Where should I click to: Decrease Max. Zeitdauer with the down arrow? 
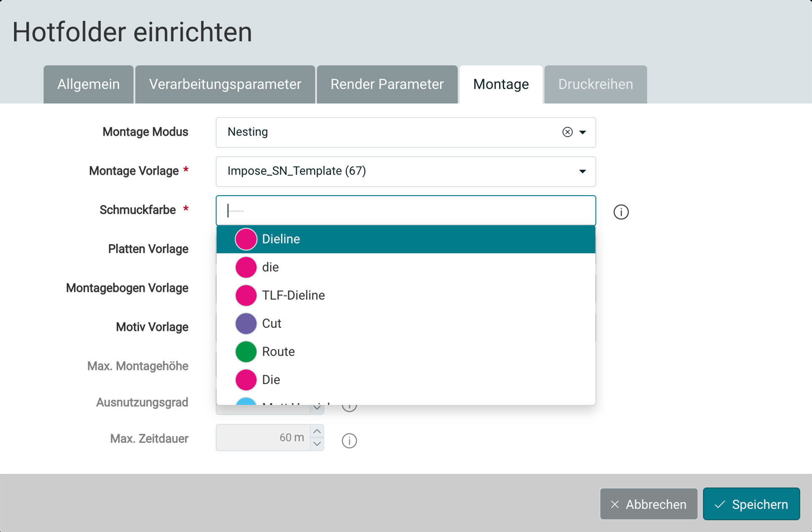pos(317,444)
